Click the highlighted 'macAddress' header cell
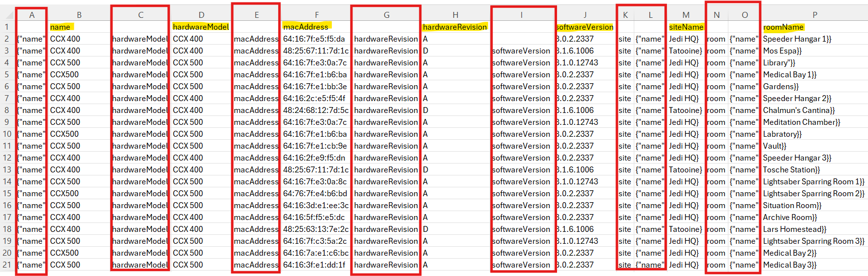This screenshot has height=276, width=868. 306,27
